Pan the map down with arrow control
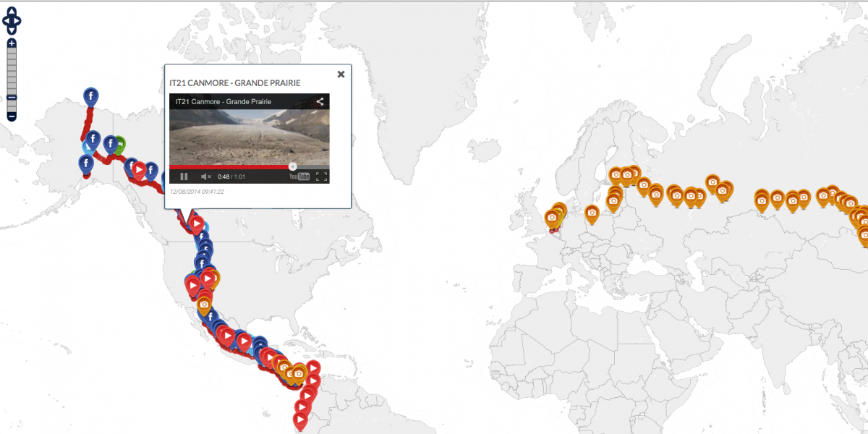 12,30
